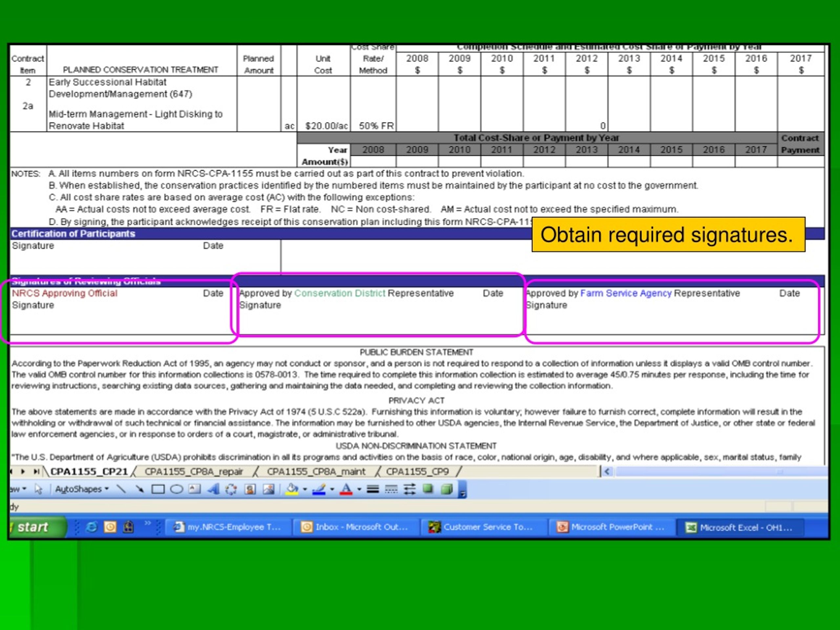
Task: Jump to the last sheet tab arrow
Action: (36, 471)
